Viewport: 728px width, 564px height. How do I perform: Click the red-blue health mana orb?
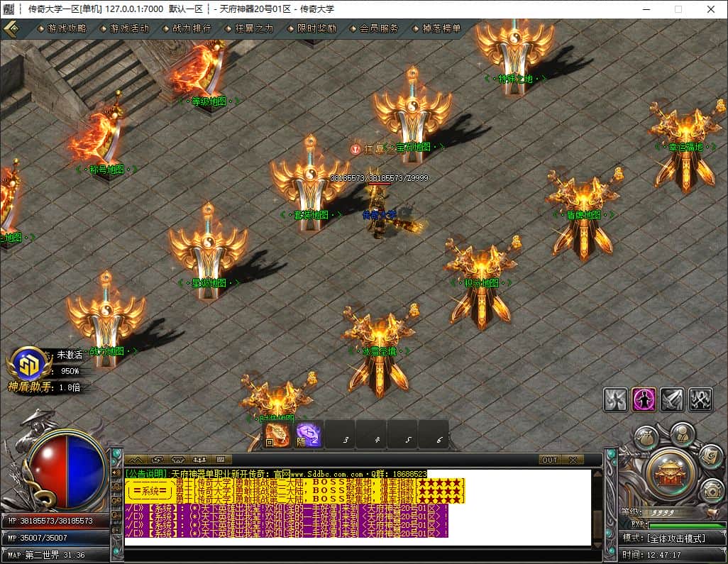pyautogui.click(x=67, y=470)
